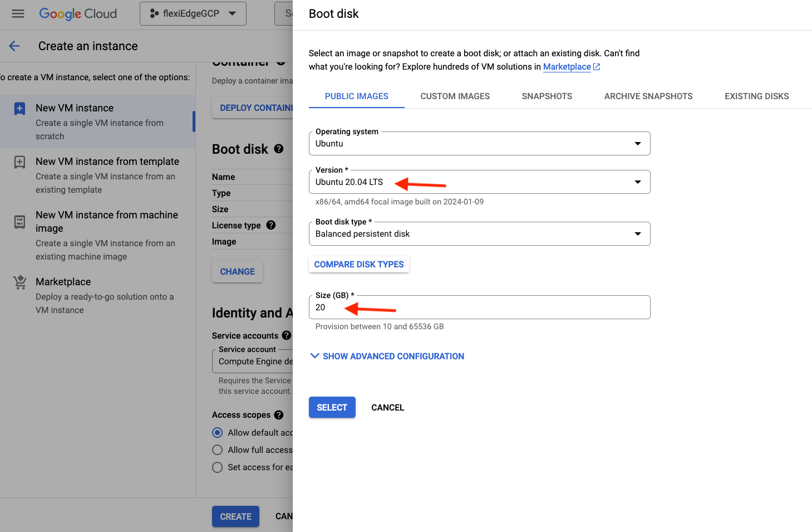This screenshot has width=812, height=532.
Task: Select the Allow default access radio button
Action: 218,433
